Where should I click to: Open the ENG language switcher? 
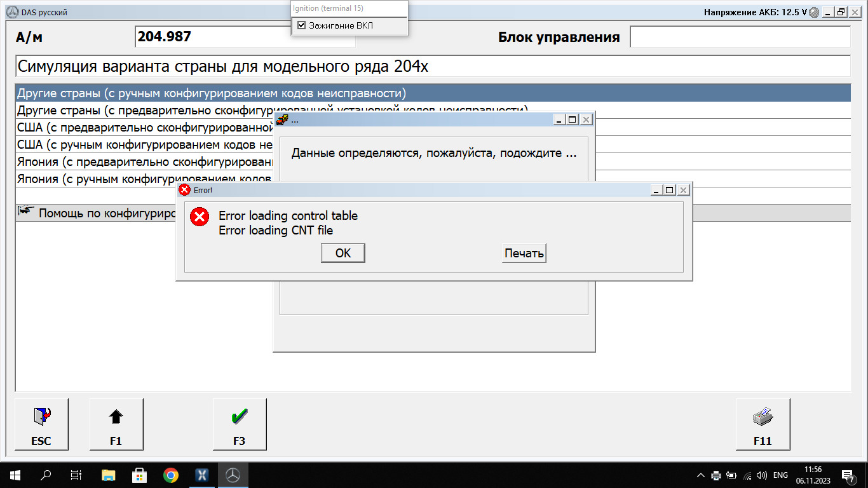point(780,475)
